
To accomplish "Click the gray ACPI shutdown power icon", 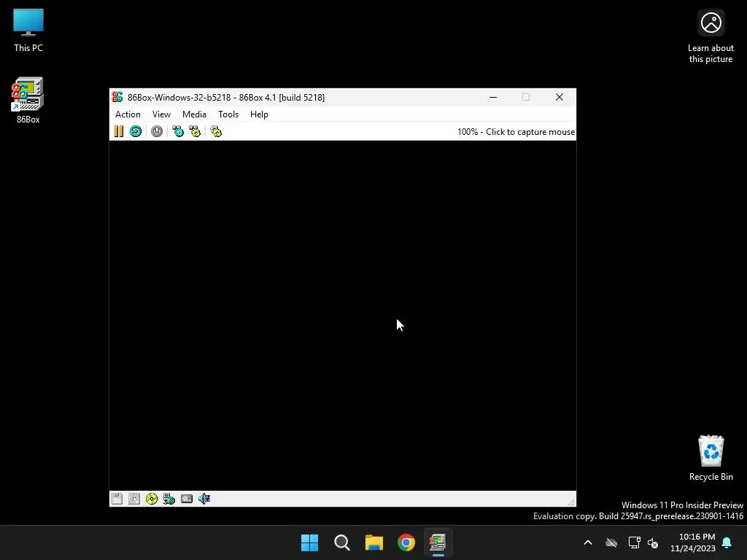I will click(x=157, y=131).
